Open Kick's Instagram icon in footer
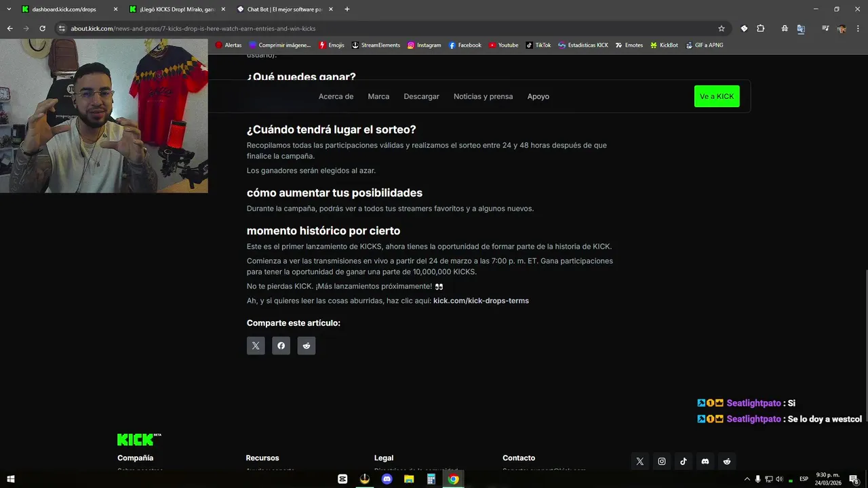 pos(661,462)
